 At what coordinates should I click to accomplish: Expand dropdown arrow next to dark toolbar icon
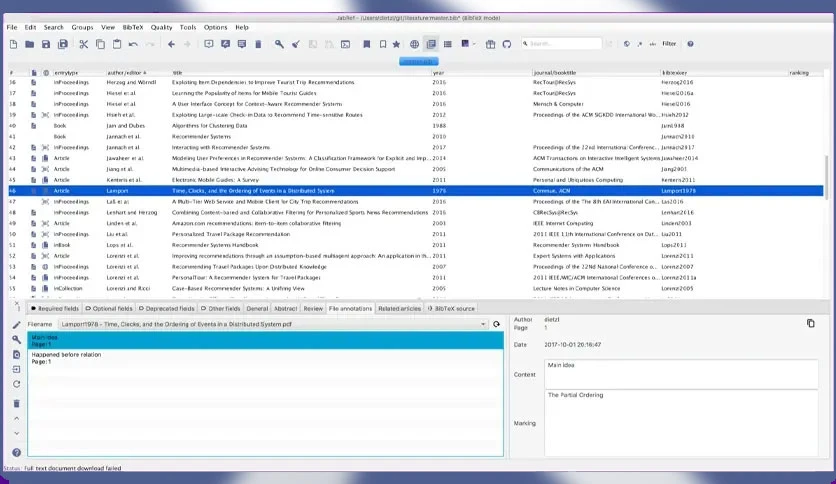[x=474, y=44]
